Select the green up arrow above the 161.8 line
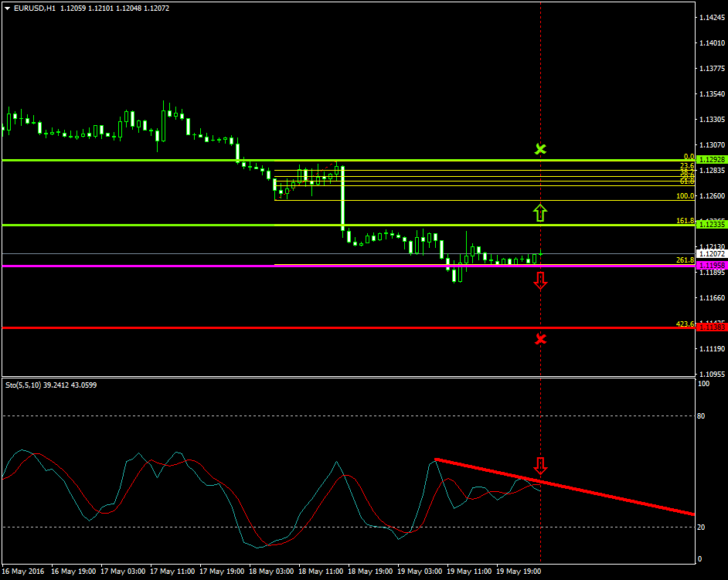 (x=540, y=213)
